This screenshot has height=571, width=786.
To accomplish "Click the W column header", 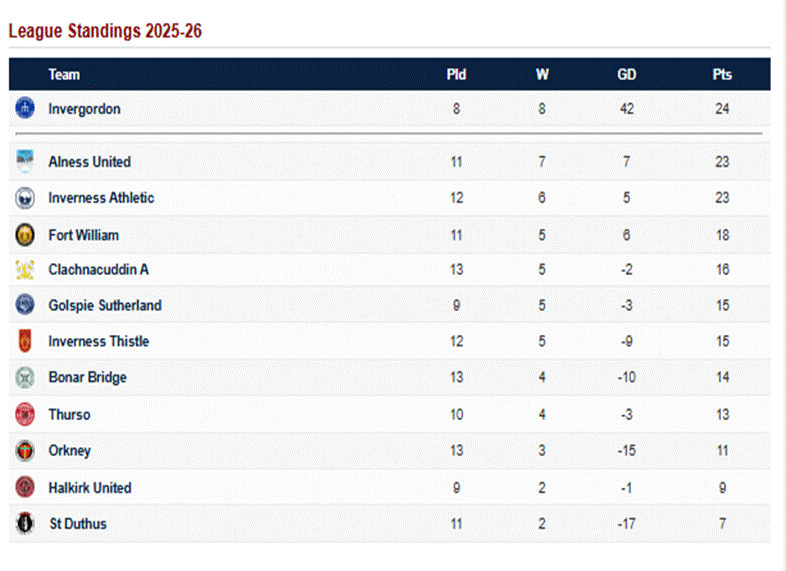I will (x=542, y=75).
